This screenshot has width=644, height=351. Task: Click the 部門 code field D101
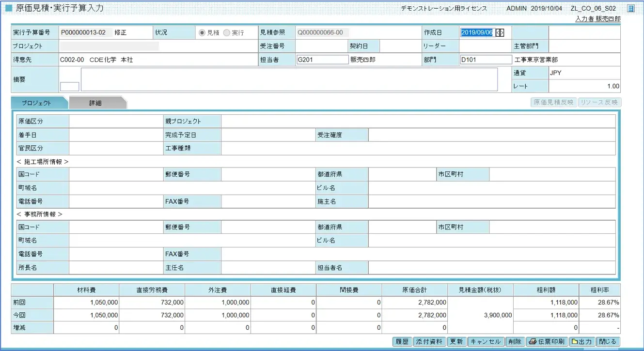coord(486,60)
